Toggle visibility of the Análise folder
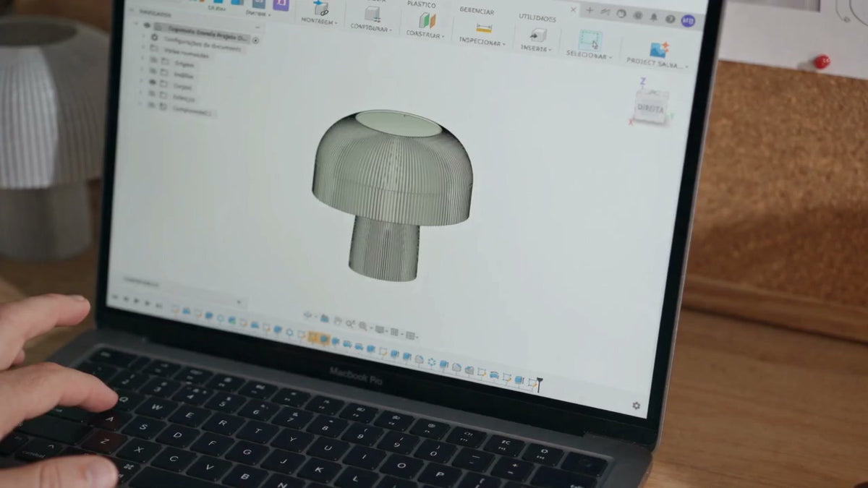The height and width of the screenshot is (488, 868). coord(153,72)
